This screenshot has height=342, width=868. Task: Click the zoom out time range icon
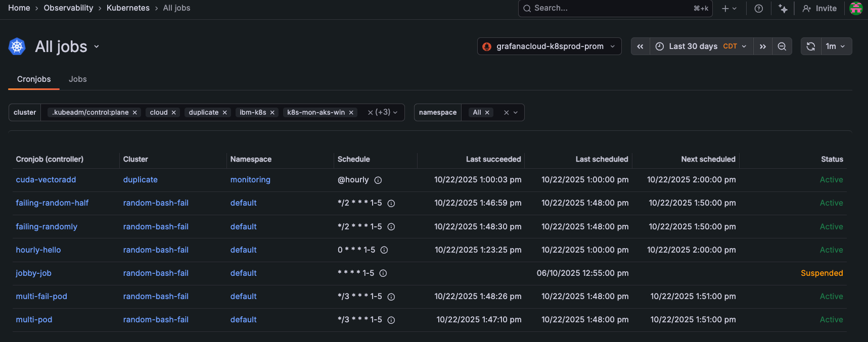[782, 46]
